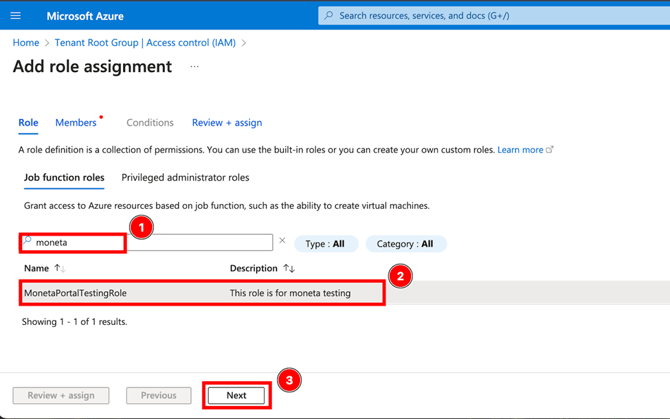Sort roles by Description column arrows
This screenshot has width=670, height=419.
coord(289,269)
